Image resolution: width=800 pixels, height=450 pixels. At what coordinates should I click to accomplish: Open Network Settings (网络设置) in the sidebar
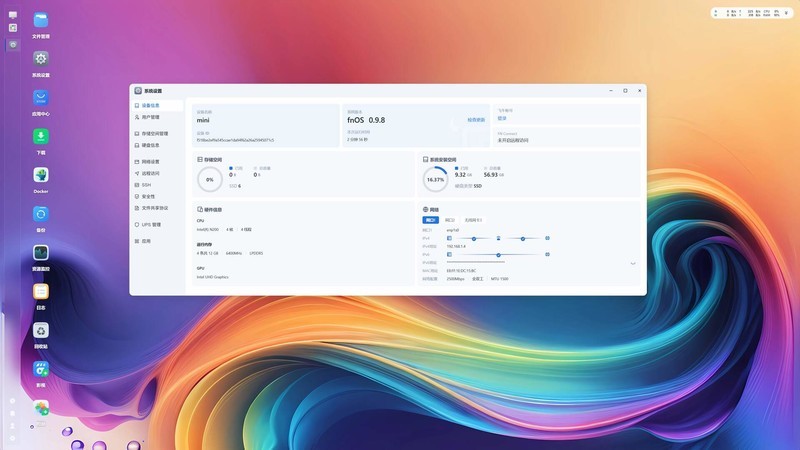pos(157,162)
